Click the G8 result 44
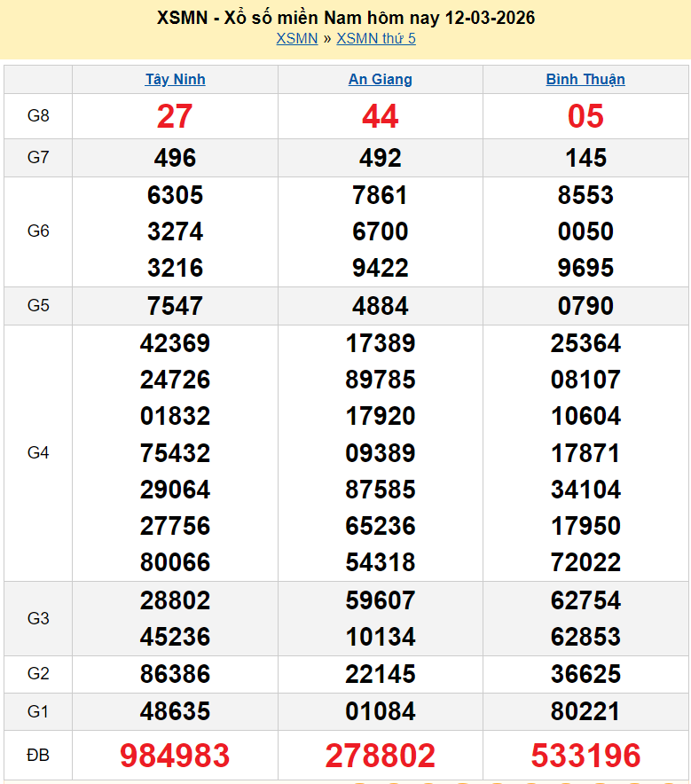Screen dimensions: 691x784 tap(380, 116)
